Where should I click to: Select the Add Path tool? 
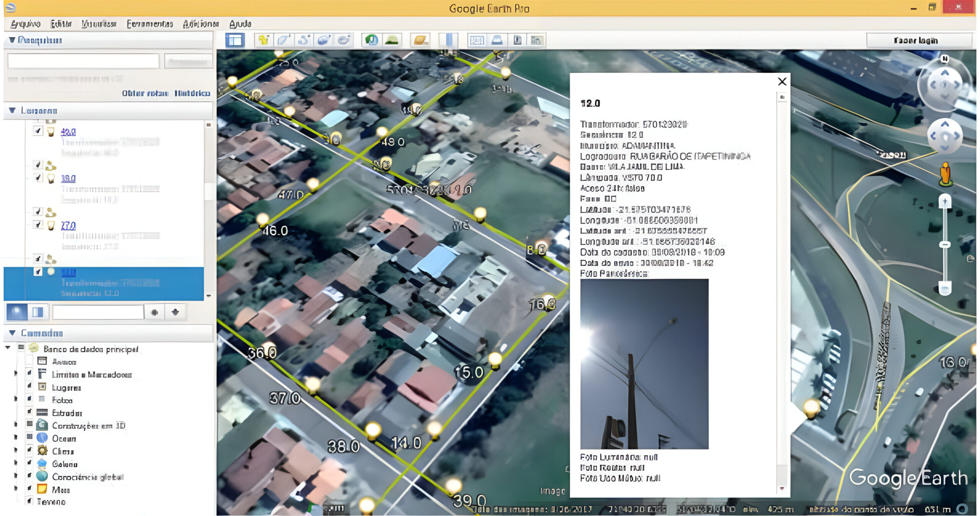point(304,40)
